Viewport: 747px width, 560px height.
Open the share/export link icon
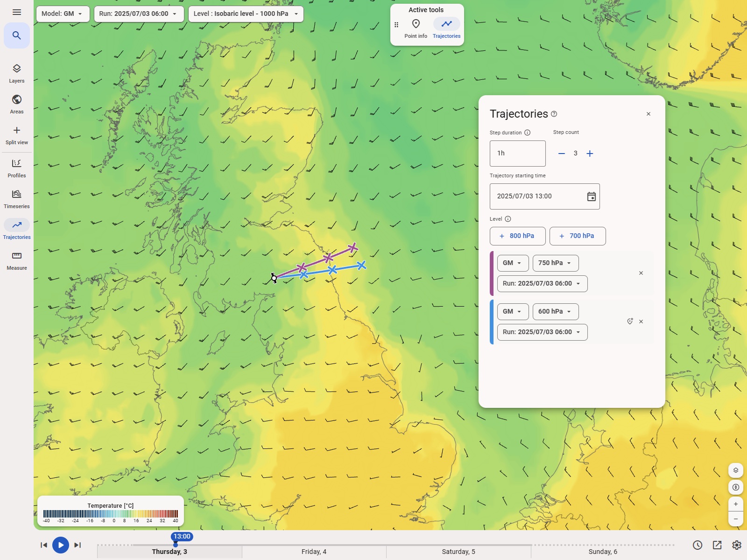(717, 545)
